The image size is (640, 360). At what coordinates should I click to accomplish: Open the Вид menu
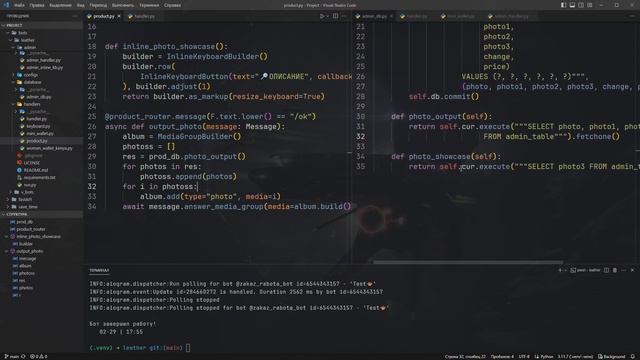point(81,5)
